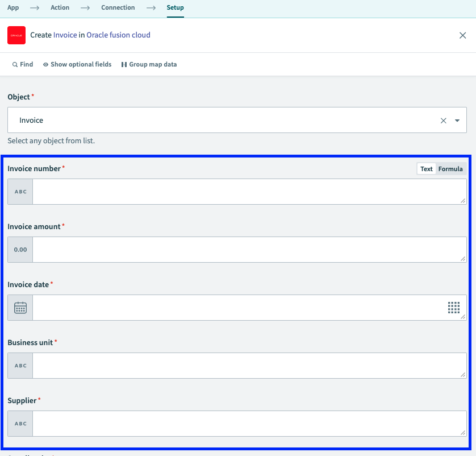Open the Object selection combo box
476x456 pixels.
(x=227, y=120)
